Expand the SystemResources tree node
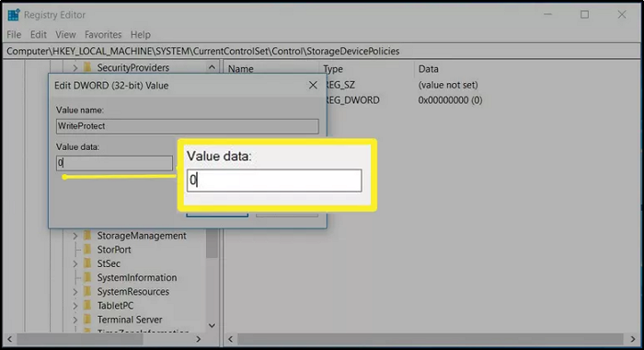Image resolution: width=644 pixels, height=350 pixels. click(75, 292)
